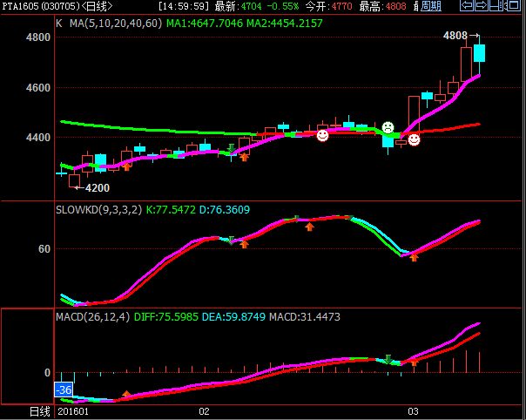This screenshot has height=420, width=526.
Task: Click the SLOWKD(9,3,3,2) indicator label
Action: tap(98, 210)
